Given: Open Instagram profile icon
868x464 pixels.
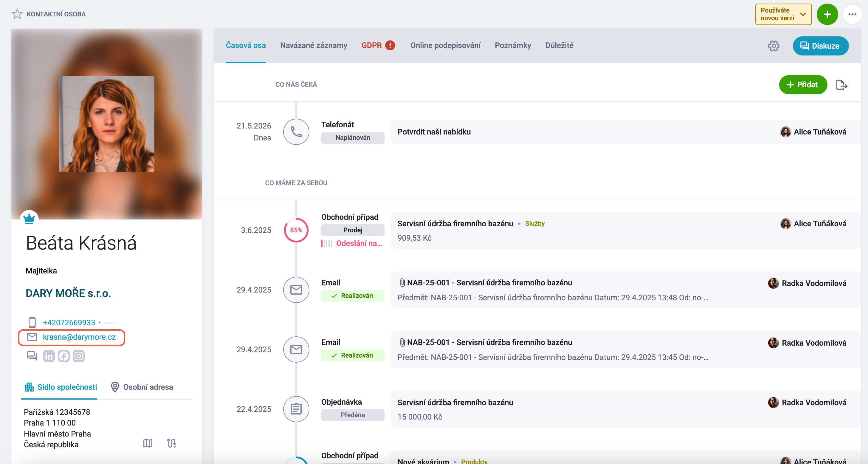Looking at the screenshot, I should click(x=78, y=356).
